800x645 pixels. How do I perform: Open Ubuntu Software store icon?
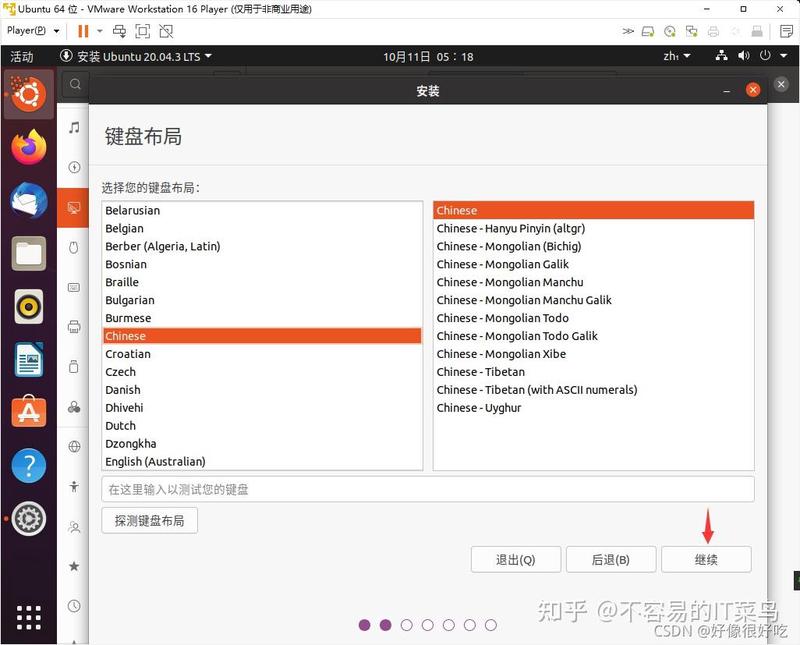tap(29, 412)
